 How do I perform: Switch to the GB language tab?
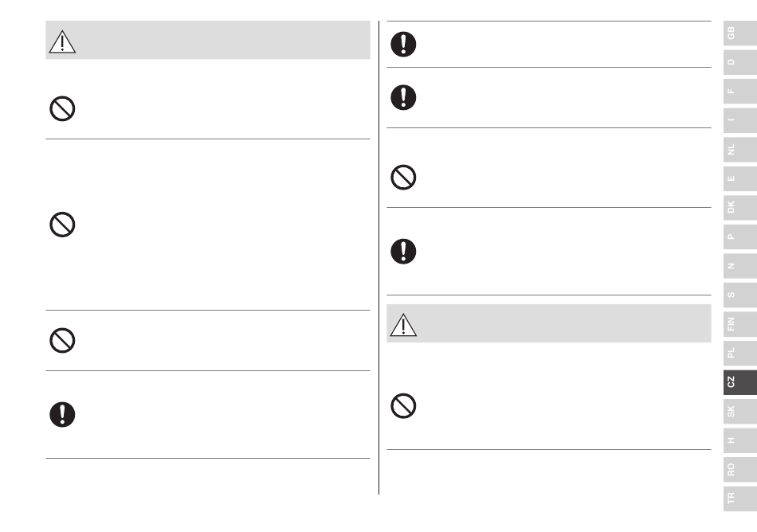click(x=740, y=33)
